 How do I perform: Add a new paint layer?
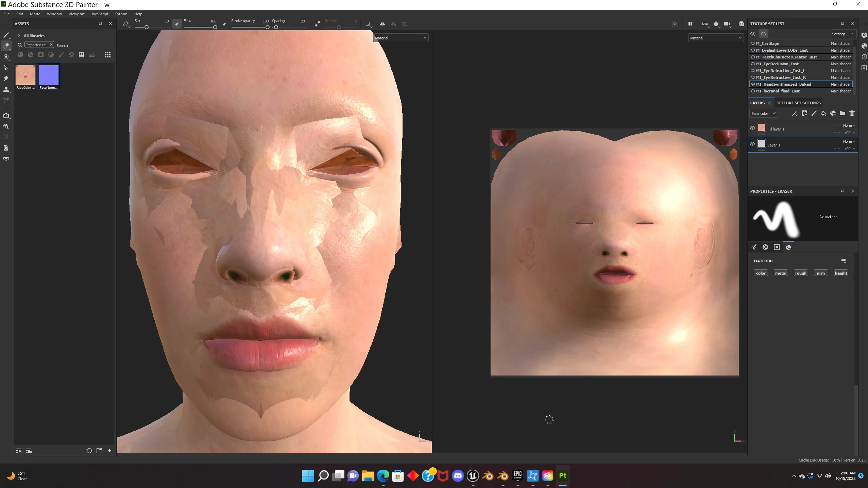pos(814,114)
